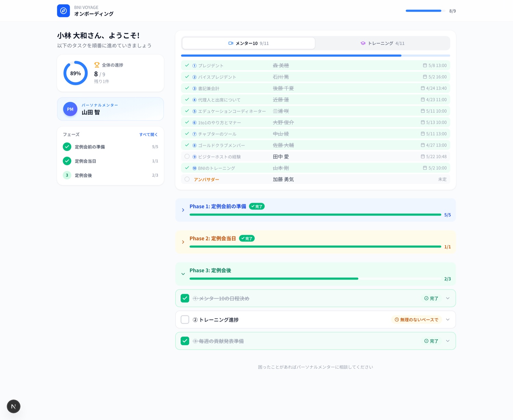Click the trophy icon beside 全体の進捗
Viewport: 513px width, 420px height.
(97, 65)
